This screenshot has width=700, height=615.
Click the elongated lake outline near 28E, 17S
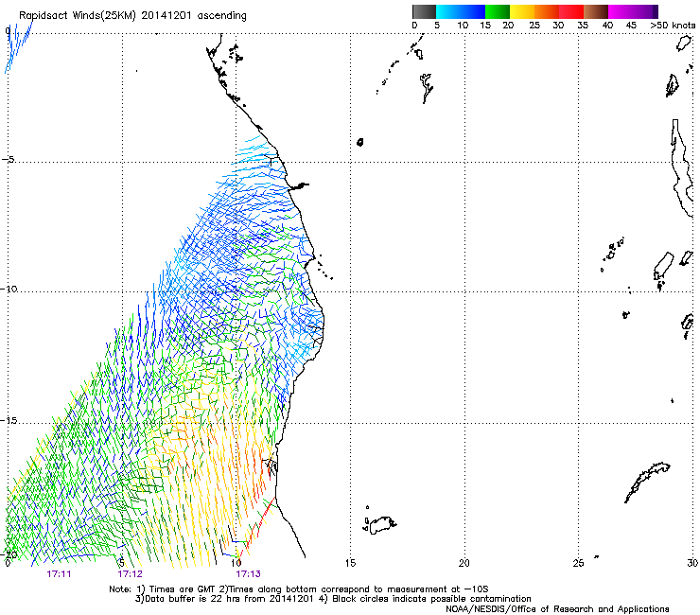pyautogui.click(x=647, y=483)
